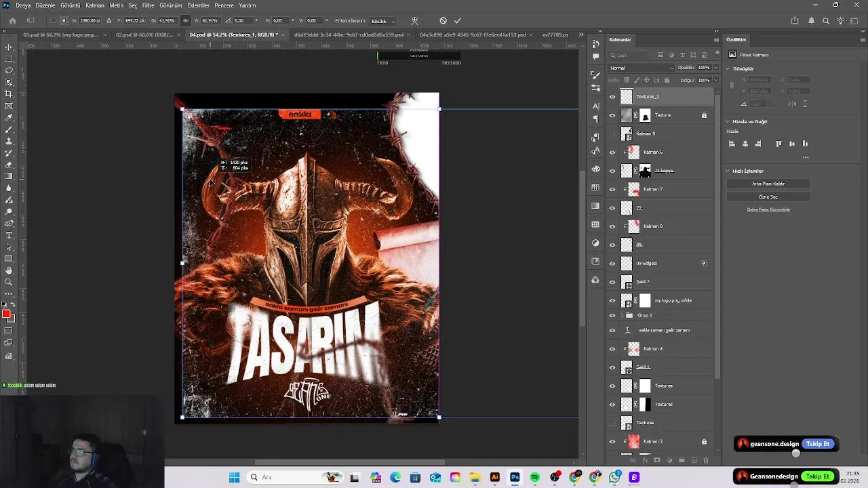This screenshot has height=488, width=868.
Task: Click the align left edges icon
Action: point(732,144)
